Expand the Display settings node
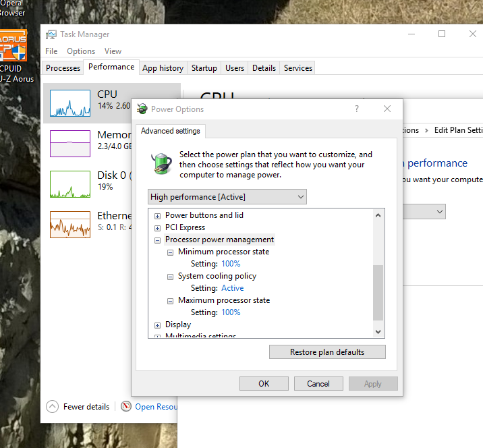This screenshot has height=448, width=483. [x=157, y=325]
